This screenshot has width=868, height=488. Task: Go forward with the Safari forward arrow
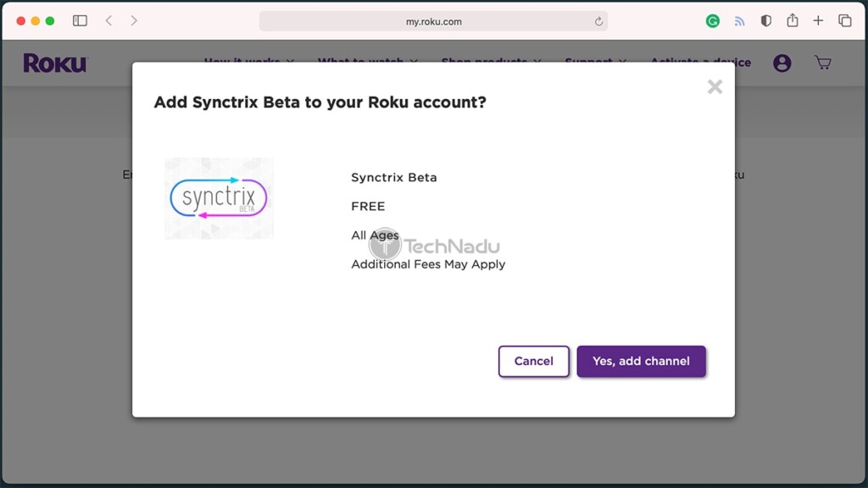(x=134, y=21)
